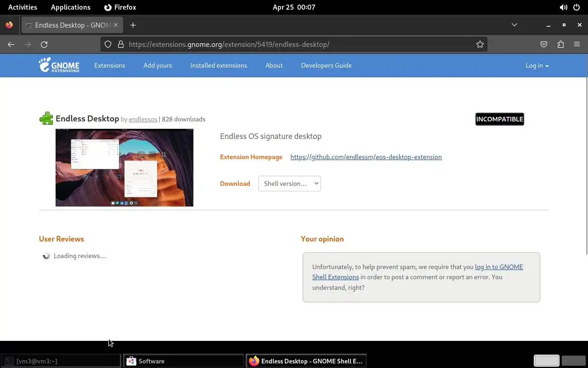Viewport: 588px width, 368px height.
Task: Click the 828 downloads text
Action: click(x=183, y=119)
